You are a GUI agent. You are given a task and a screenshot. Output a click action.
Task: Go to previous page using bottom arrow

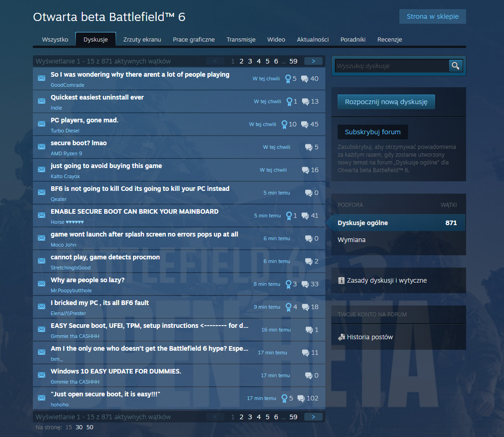[215, 417]
